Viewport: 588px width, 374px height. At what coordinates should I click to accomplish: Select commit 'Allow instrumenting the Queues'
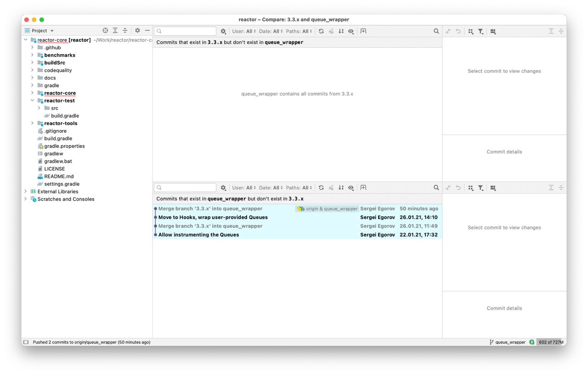tap(297, 235)
